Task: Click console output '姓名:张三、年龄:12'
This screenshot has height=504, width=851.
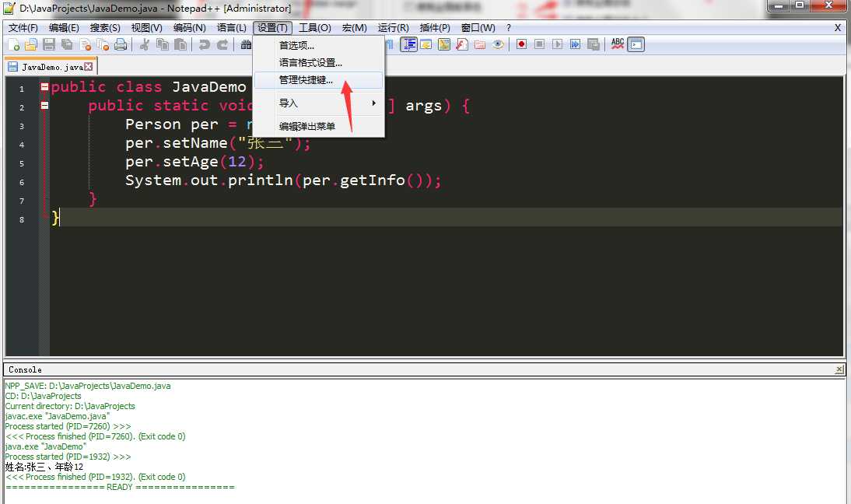Action: pos(44,467)
